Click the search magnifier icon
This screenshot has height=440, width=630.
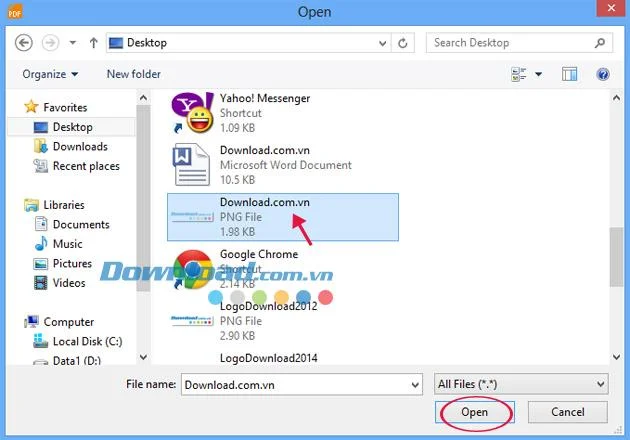600,43
